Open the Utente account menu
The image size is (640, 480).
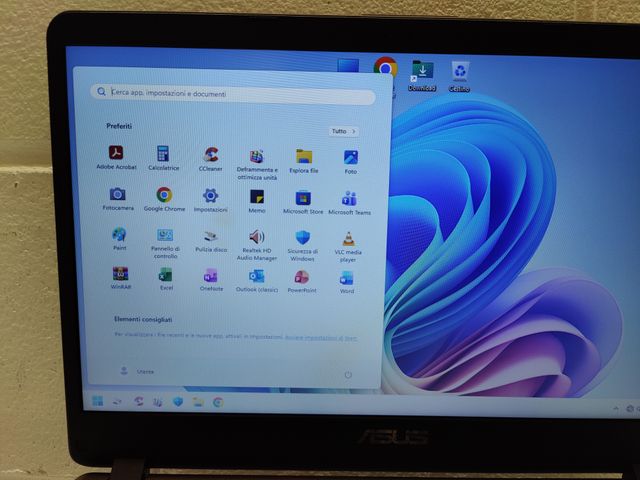137,371
